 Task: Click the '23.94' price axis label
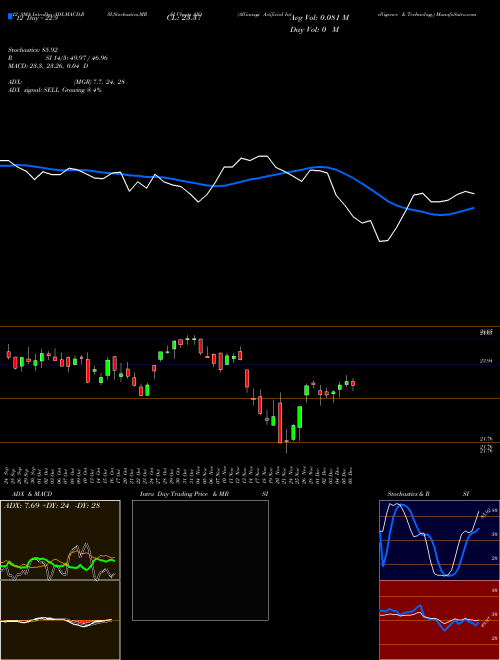point(486,361)
